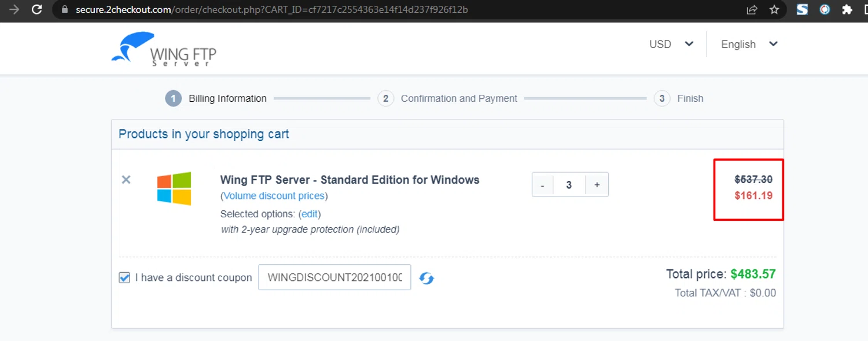
Task: Open the round blue browser extension icon
Action: [x=825, y=10]
